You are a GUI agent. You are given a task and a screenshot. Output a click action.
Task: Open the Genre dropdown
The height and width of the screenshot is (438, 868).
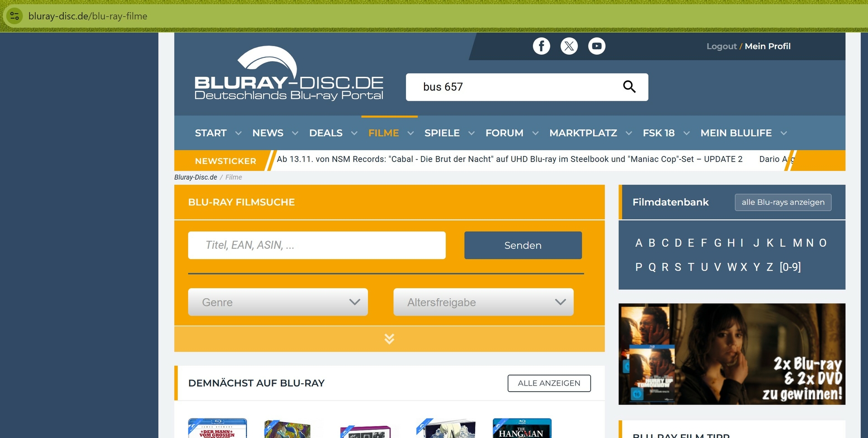pos(278,302)
